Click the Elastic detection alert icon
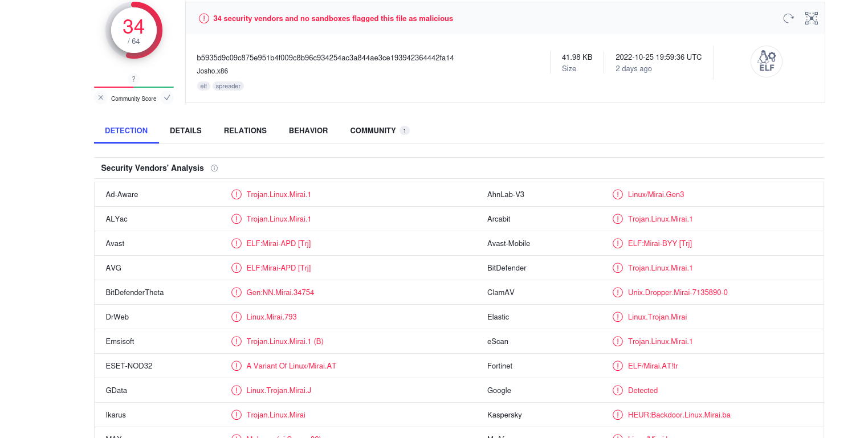Viewport: 868px width, 438px height. (618, 317)
